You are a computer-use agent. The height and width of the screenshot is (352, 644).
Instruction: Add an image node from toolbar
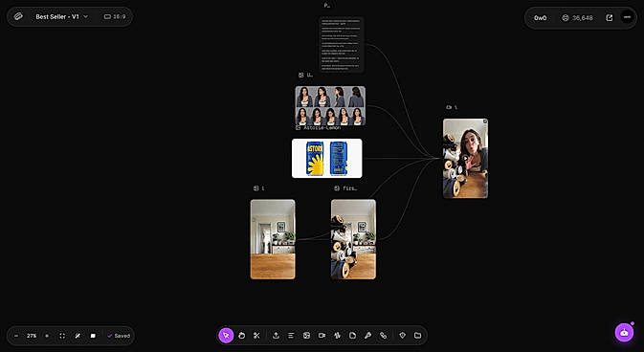[x=306, y=336]
